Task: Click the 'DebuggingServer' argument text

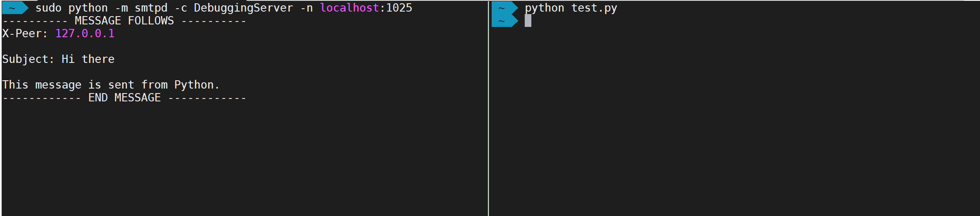Action: 244,8
